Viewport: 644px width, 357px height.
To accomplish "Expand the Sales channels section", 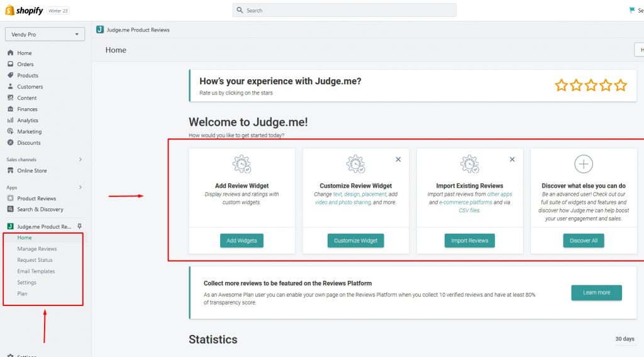I will [80, 159].
